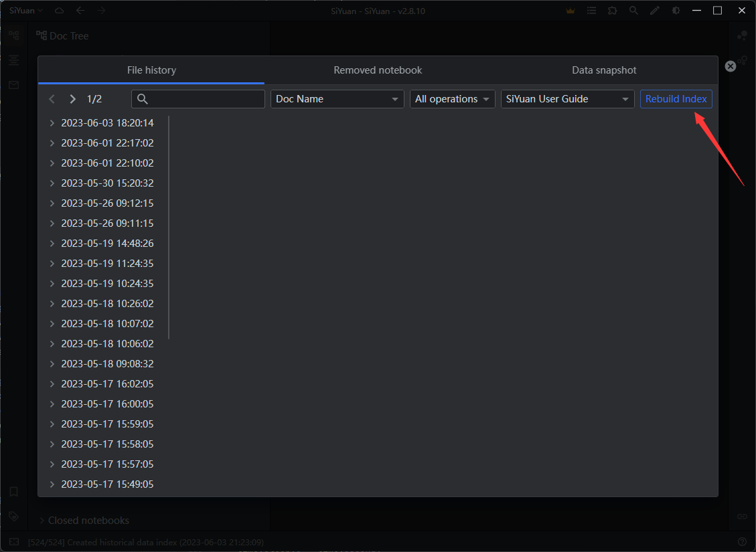Click the history list vertical scrollbar
This screenshot has width=756, height=552.
point(169,227)
